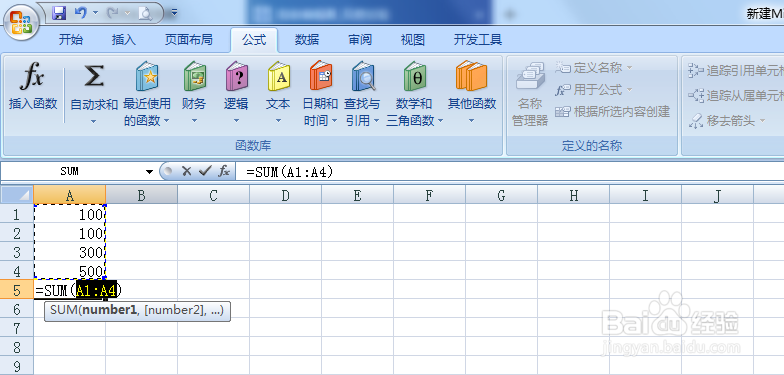Image resolution: width=784 pixels, height=375 pixels.
Task: Open the 页面布局 tab
Action: 188,40
